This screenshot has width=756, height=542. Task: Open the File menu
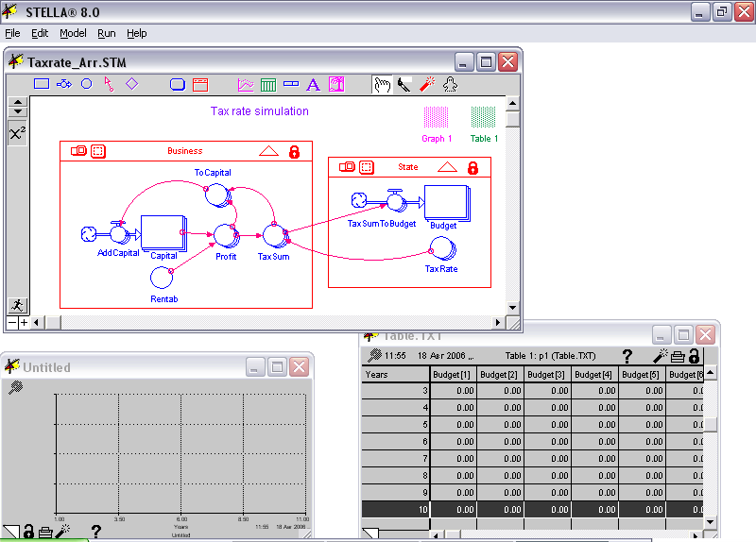(12, 33)
